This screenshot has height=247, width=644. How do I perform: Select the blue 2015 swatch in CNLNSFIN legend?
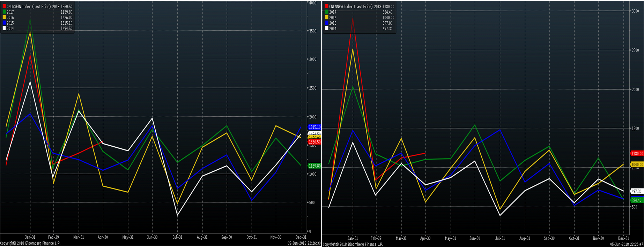(x=4, y=23)
